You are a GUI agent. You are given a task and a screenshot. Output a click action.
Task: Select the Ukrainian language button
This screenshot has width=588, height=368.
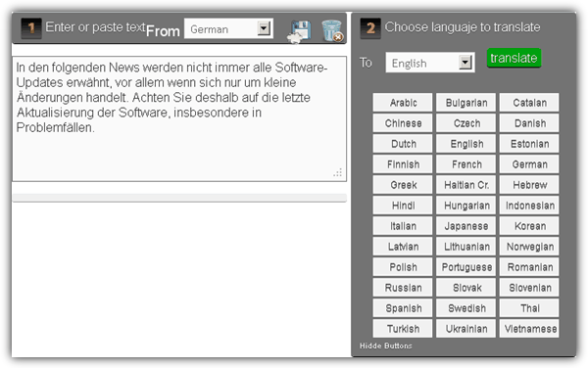[466, 329]
